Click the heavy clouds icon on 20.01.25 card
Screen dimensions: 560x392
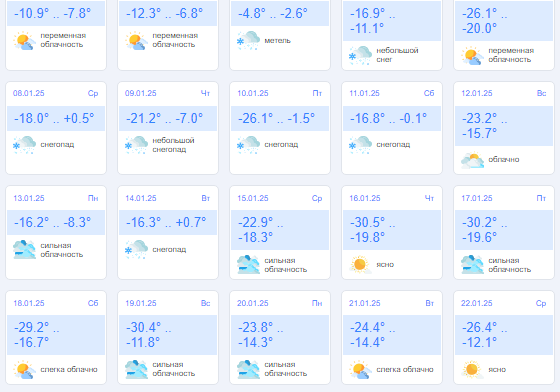pos(248,370)
